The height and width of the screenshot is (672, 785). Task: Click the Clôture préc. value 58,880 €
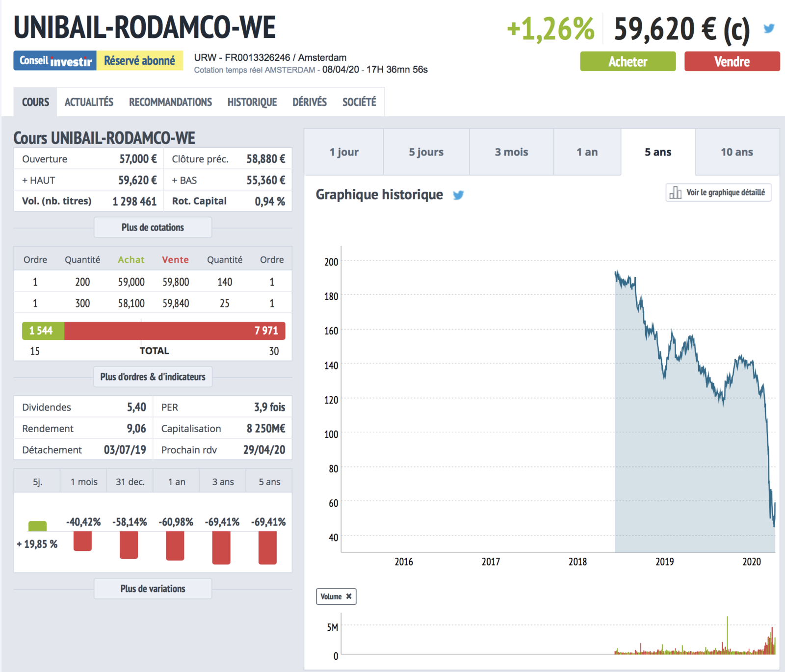(265, 159)
